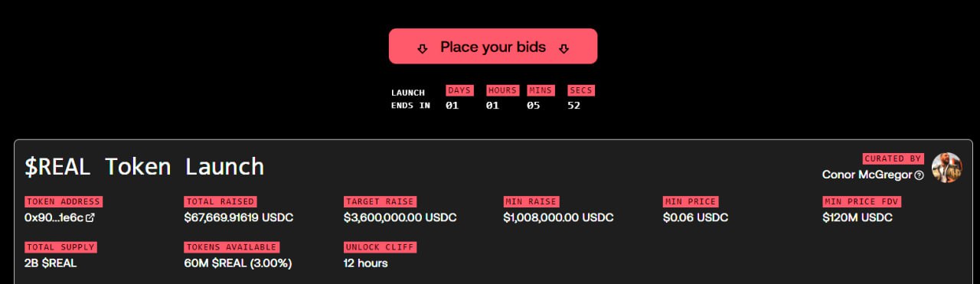Image resolution: width=980 pixels, height=284 pixels.
Task: Click the Min Price FDV value $120M USDC
Action: pos(857,217)
